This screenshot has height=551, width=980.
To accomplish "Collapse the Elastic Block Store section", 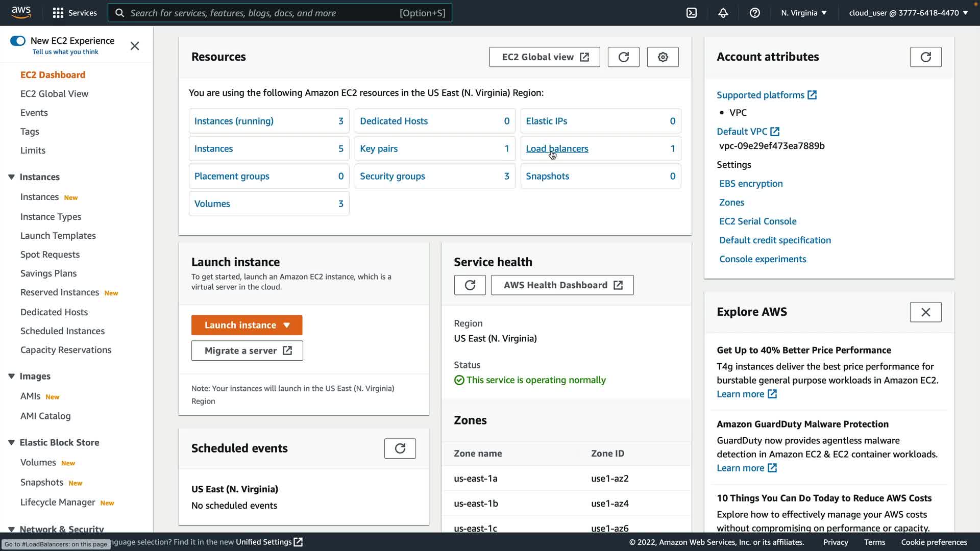I will click(11, 442).
